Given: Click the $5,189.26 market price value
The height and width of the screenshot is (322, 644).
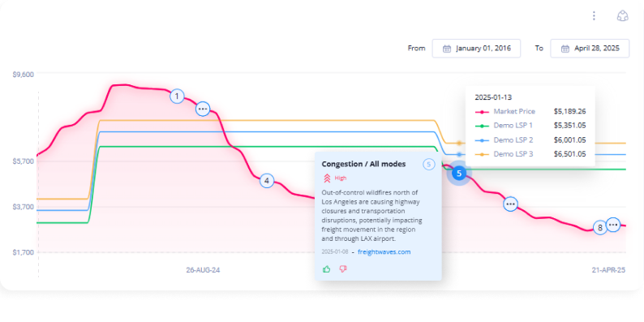Looking at the screenshot, I should [x=569, y=111].
